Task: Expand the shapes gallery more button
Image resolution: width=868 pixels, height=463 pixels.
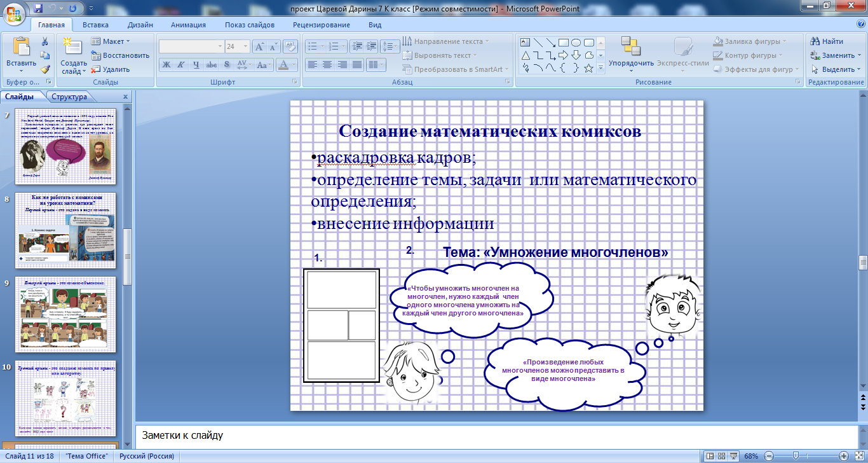Action: pyautogui.click(x=600, y=68)
